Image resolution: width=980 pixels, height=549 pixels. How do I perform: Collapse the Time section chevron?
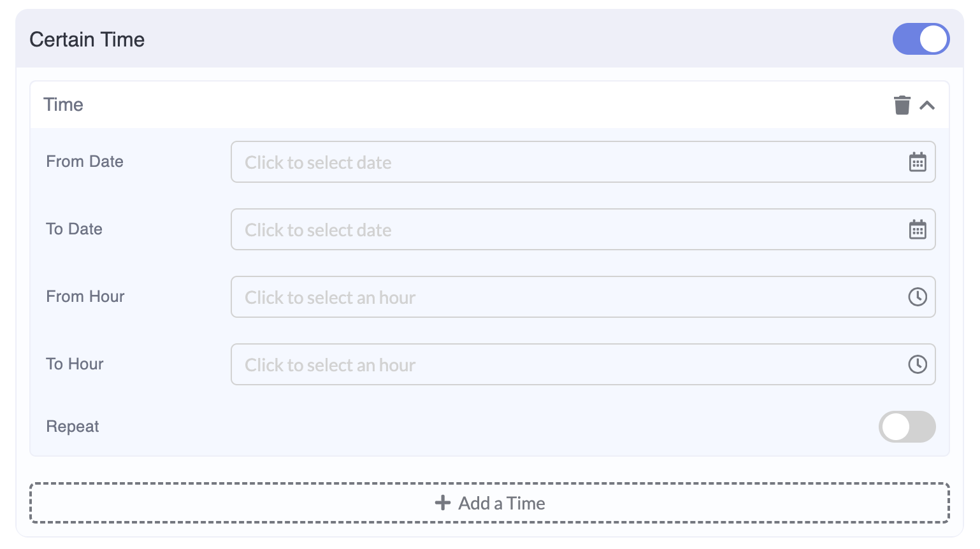(x=927, y=105)
